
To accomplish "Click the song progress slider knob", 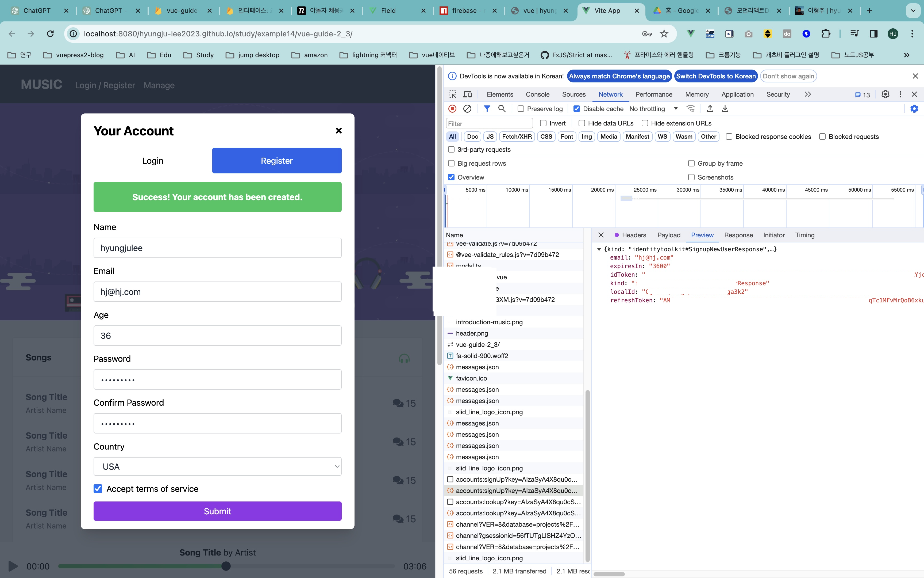I will pos(226,566).
